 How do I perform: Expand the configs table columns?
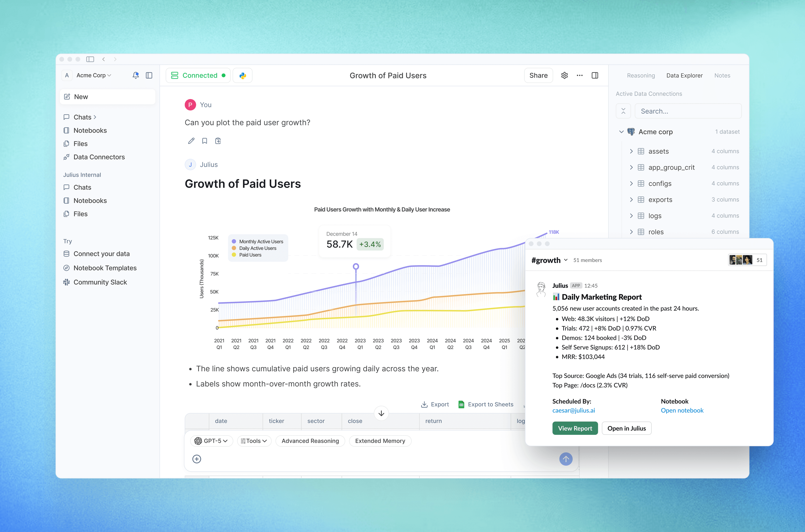pos(631,183)
